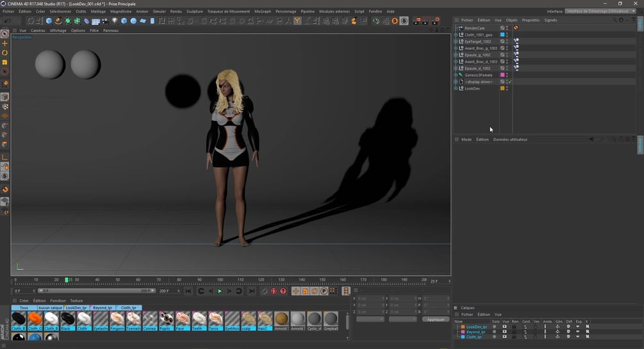Click the red record keyframe button
This screenshot has width=644, height=349.
pos(274,291)
